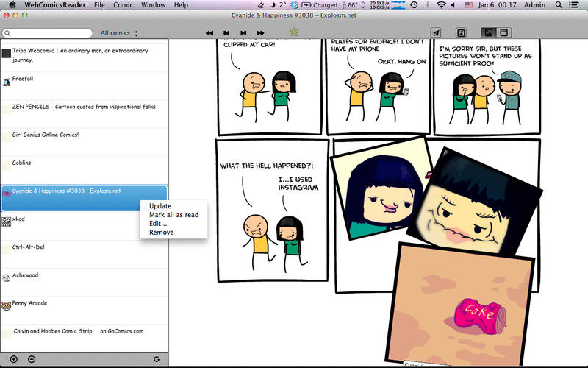Switch to the web page view mode
Screen dimensions: 588x368
click(504, 32)
